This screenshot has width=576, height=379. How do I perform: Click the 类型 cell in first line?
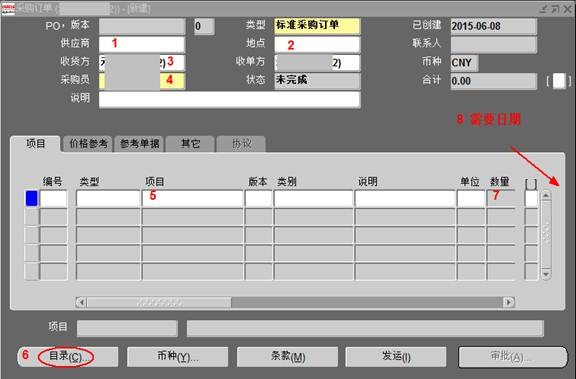[108, 198]
